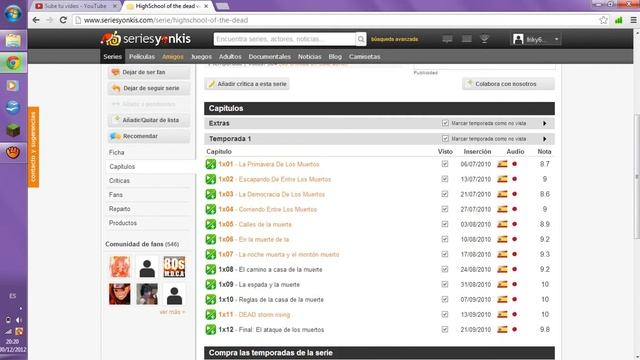This screenshot has width=640, height=360.
Task: Click the green play icon for 1x01
Action: pyautogui.click(x=211, y=164)
